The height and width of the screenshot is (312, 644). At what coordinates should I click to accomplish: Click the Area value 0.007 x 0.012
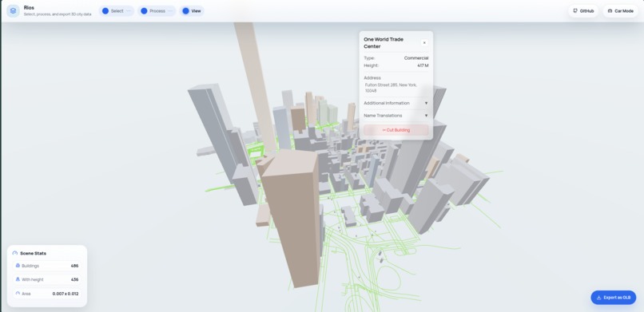[66, 294]
